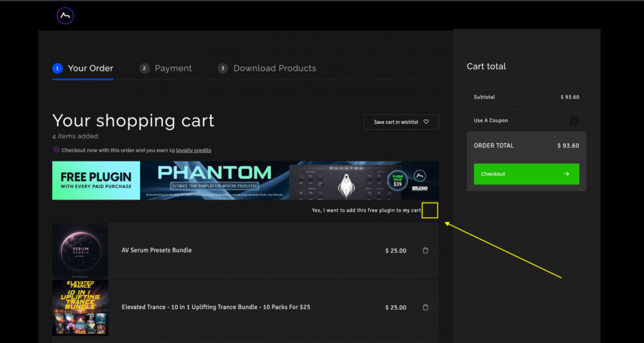This screenshot has height=343, width=644.
Task: Click the Serum Bundle product thumbnail
Action: click(80, 251)
